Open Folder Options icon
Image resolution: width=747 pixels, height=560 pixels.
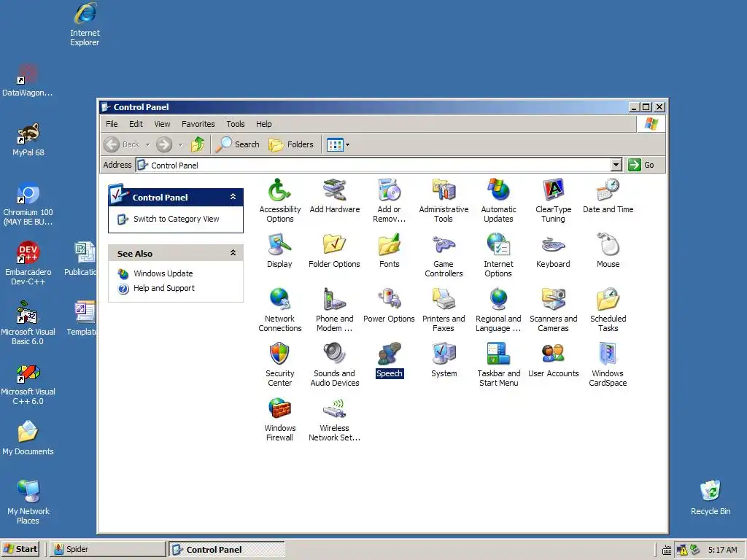click(334, 244)
